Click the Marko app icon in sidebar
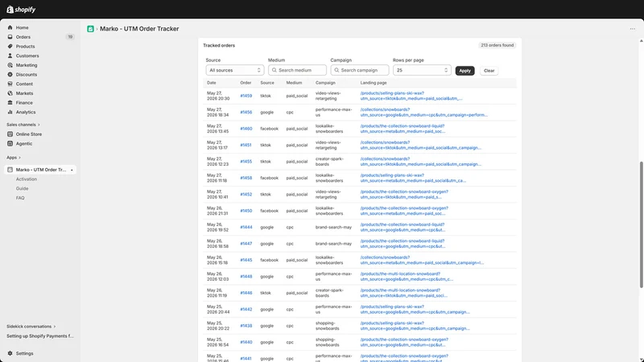The height and width of the screenshot is (362, 644). tap(10, 170)
